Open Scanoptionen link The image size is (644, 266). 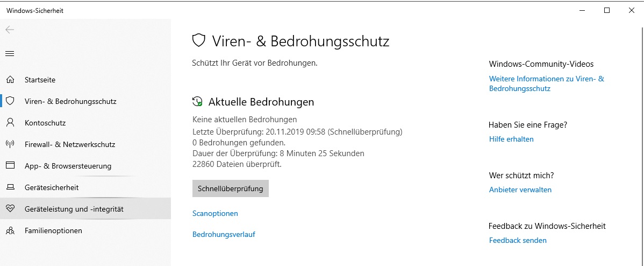tap(215, 213)
